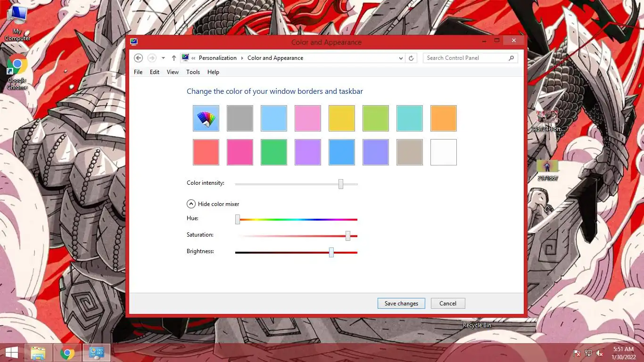Click the Cancel button
This screenshot has width=644, height=362.
point(448,304)
